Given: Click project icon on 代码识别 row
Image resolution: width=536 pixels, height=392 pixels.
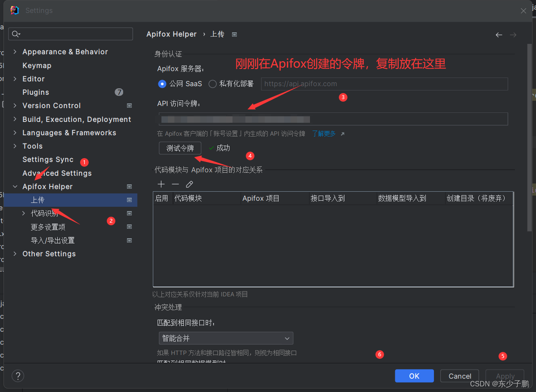Looking at the screenshot, I should (129, 213).
